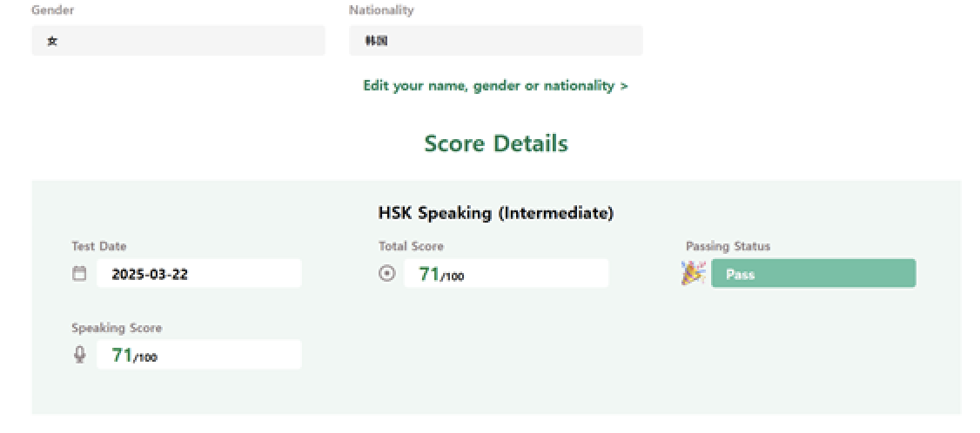Image resolution: width=980 pixels, height=433 pixels.
Task: Click the Speaking Score label
Action: (x=117, y=328)
